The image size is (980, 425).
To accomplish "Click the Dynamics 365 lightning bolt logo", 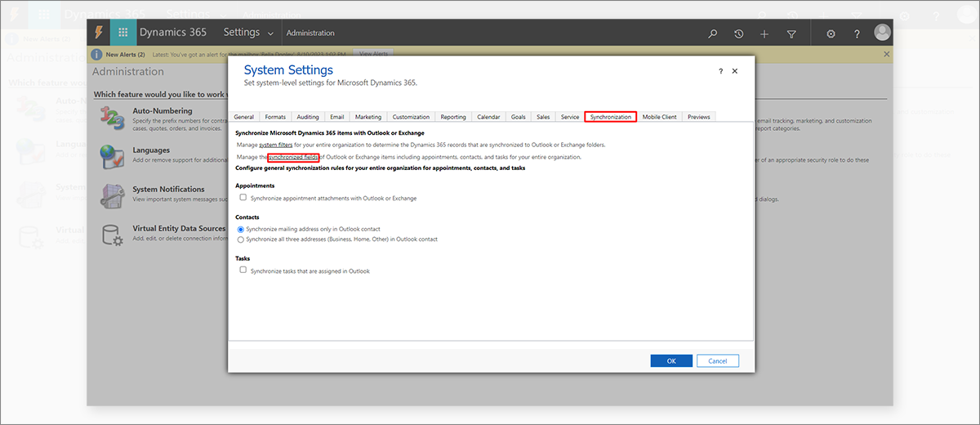I will click(99, 33).
